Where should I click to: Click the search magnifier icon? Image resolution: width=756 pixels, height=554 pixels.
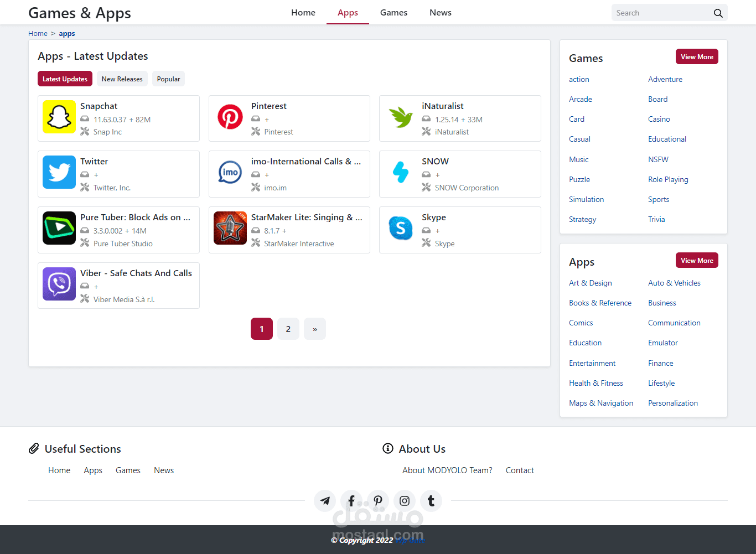[x=718, y=13]
